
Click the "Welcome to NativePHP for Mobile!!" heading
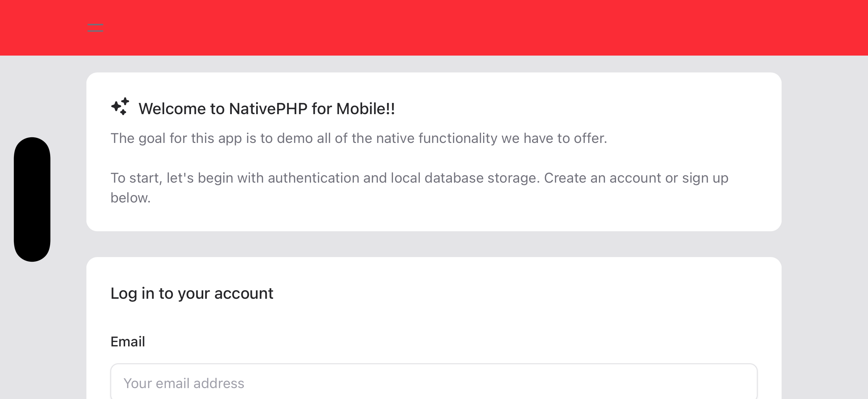[266, 109]
